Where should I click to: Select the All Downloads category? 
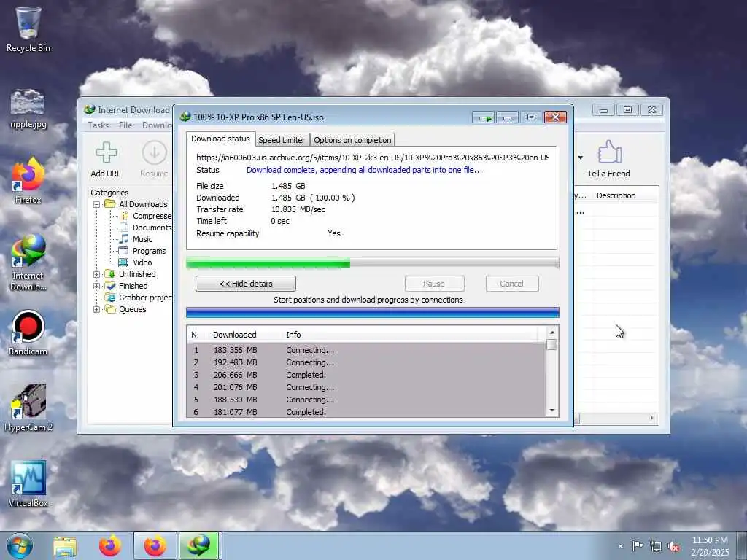click(x=143, y=204)
